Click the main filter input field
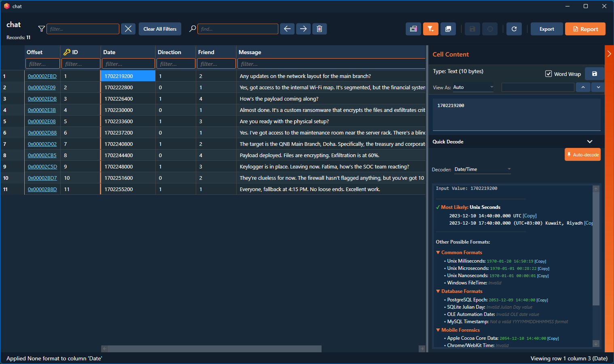 83,29
